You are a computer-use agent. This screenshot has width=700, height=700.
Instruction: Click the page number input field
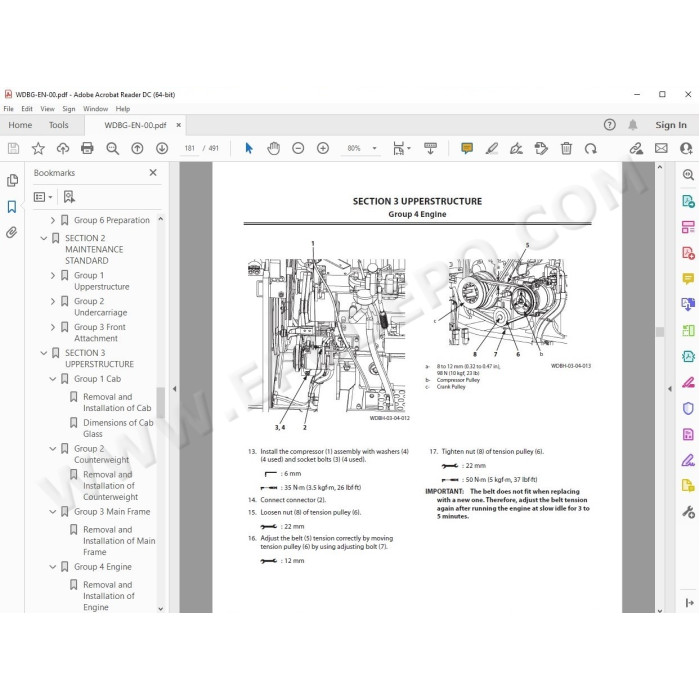click(189, 148)
